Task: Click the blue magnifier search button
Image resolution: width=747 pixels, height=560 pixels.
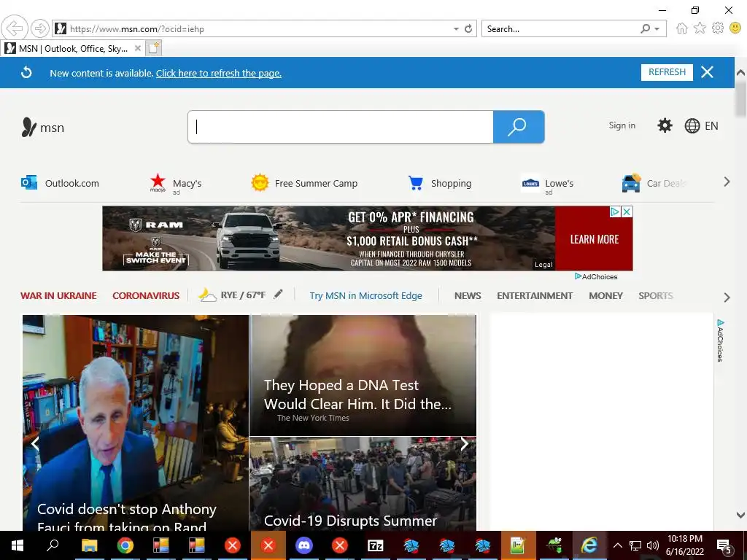Action: pyautogui.click(x=519, y=127)
